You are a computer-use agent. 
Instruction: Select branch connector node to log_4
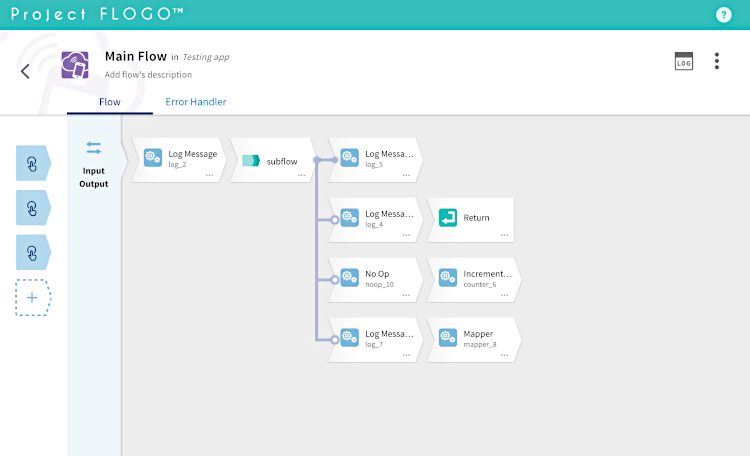(x=335, y=220)
